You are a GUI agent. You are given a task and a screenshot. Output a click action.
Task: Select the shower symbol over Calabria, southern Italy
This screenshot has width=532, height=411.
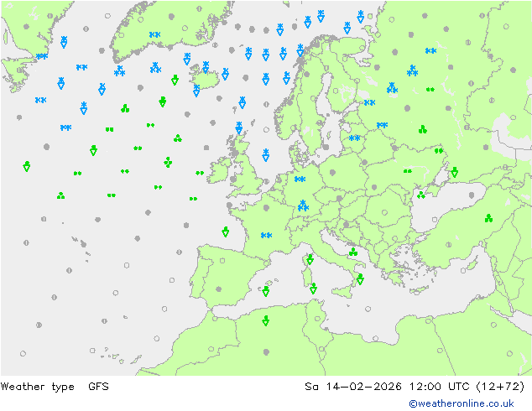coord(360,279)
